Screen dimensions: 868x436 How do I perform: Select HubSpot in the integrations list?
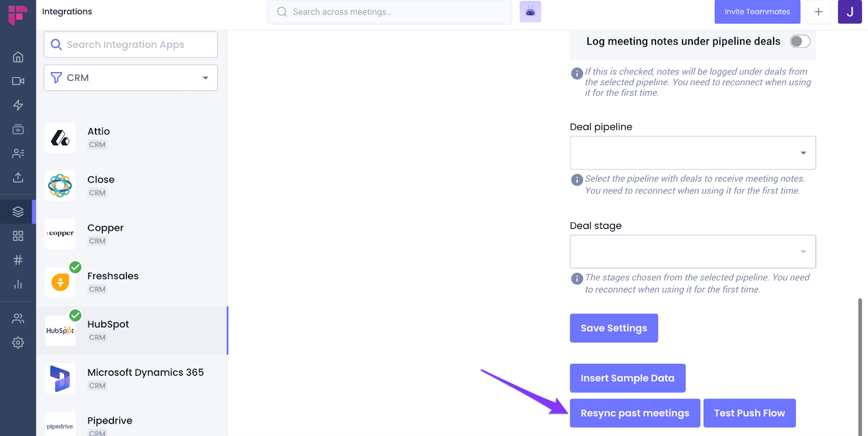click(132, 330)
